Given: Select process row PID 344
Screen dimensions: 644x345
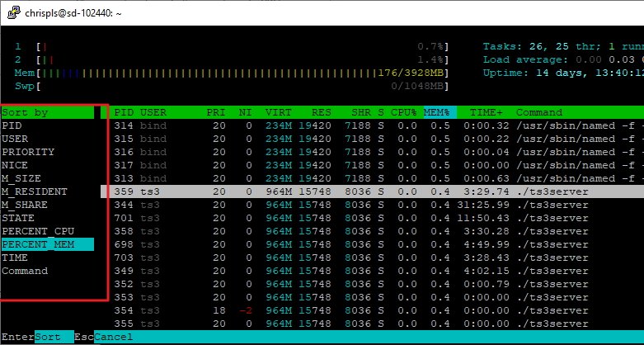Looking at the screenshot, I should 372,205.
